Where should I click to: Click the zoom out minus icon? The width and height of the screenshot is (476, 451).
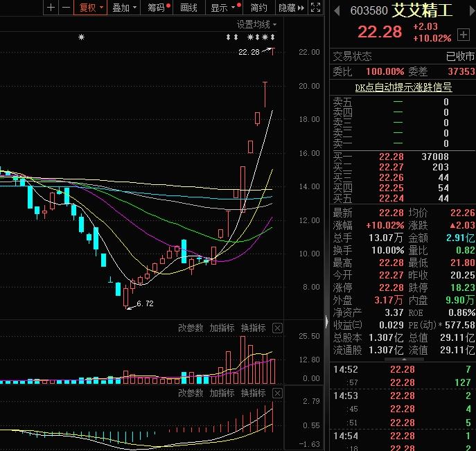coord(66,8)
